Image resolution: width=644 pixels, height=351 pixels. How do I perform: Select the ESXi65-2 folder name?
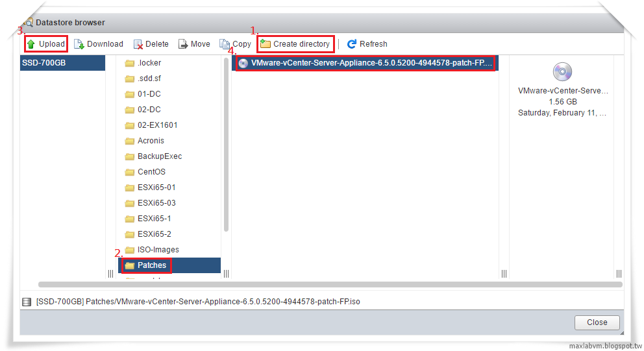[x=155, y=234]
